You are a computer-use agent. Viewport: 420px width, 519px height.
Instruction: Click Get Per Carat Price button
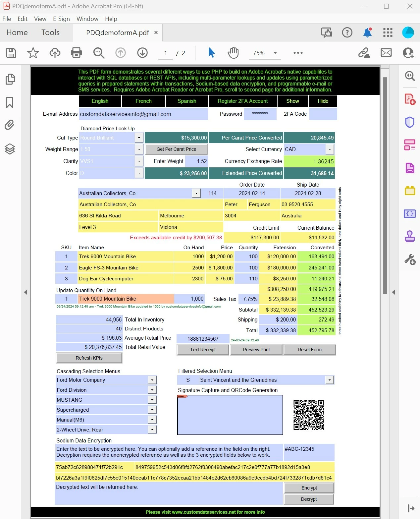[x=176, y=149]
